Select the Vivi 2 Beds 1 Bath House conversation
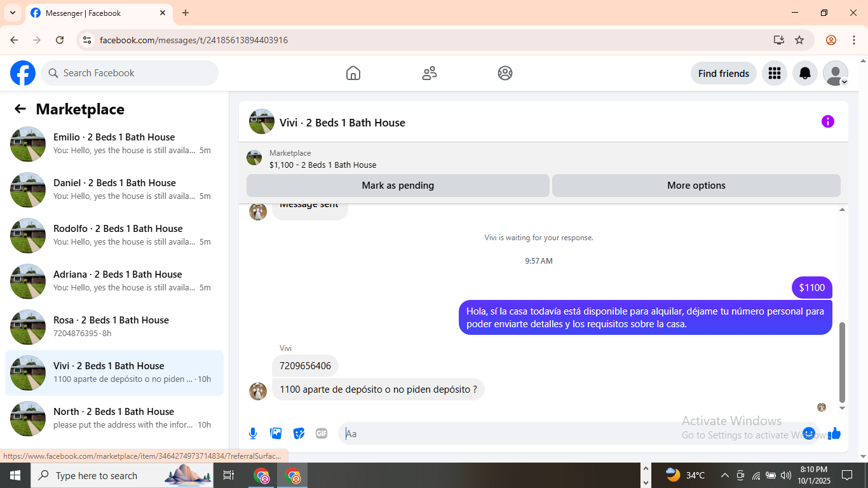Image resolution: width=868 pixels, height=488 pixels. click(x=114, y=373)
